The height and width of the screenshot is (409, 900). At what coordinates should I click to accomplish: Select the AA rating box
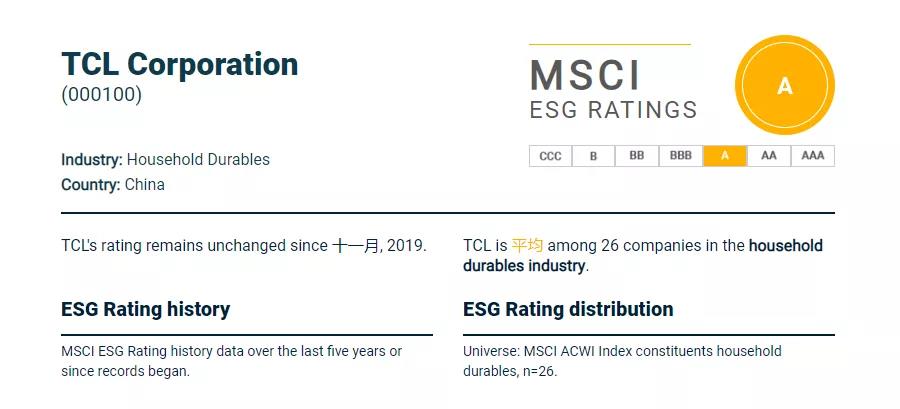pos(769,156)
